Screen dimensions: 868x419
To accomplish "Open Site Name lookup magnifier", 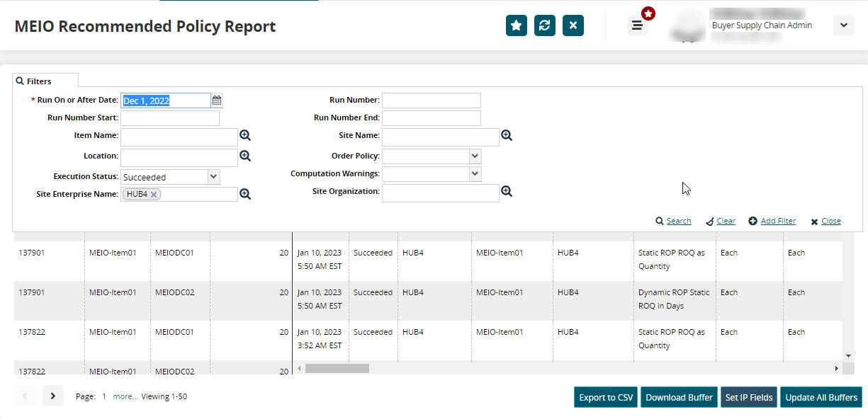I will [507, 135].
